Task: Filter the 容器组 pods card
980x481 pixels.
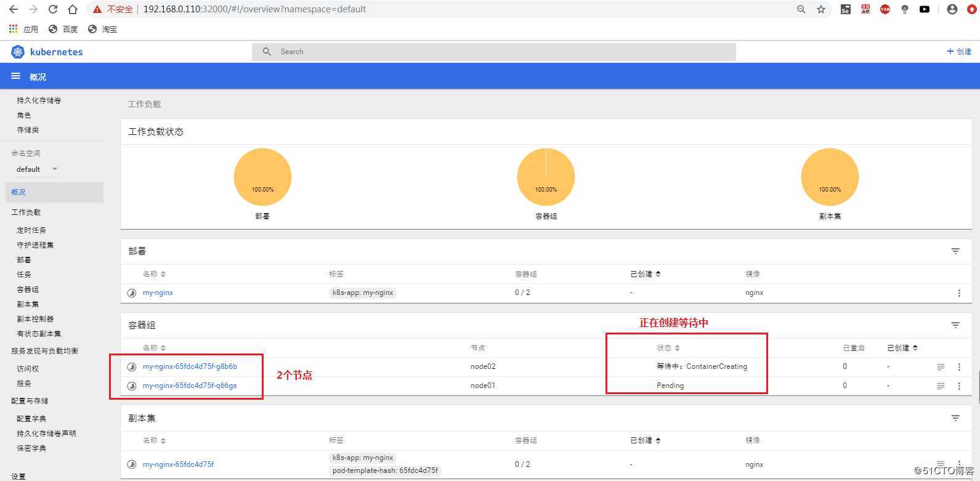Action: [x=955, y=325]
